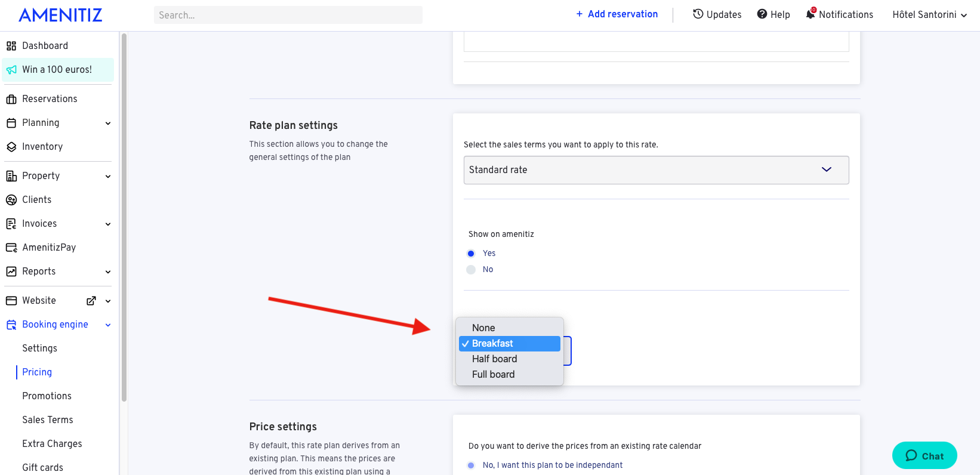
Task: Collapse the Booking engine submenu chevron
Action: [108, 325]
